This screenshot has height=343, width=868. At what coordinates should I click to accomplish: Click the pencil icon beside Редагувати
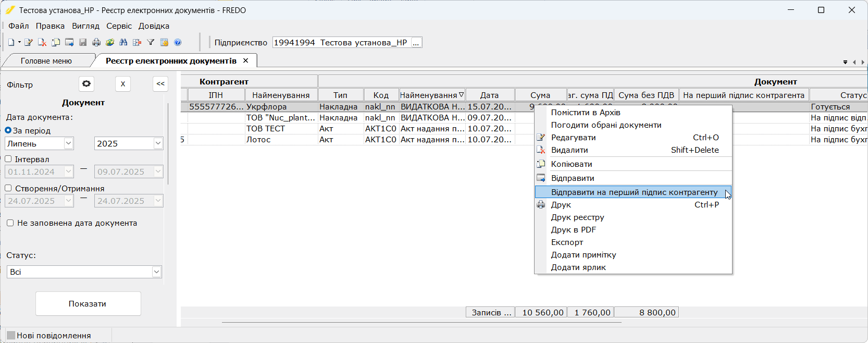[541, 138]
